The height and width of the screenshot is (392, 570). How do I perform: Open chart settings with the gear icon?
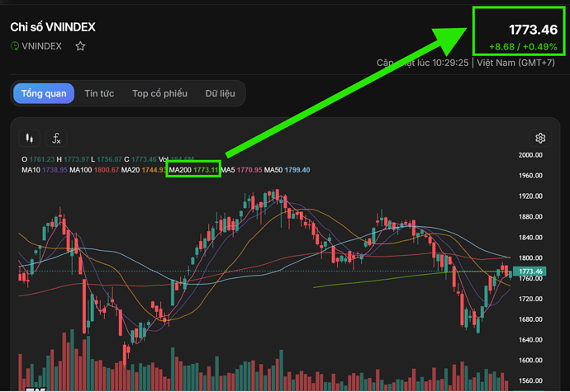[x=540, y=138]
